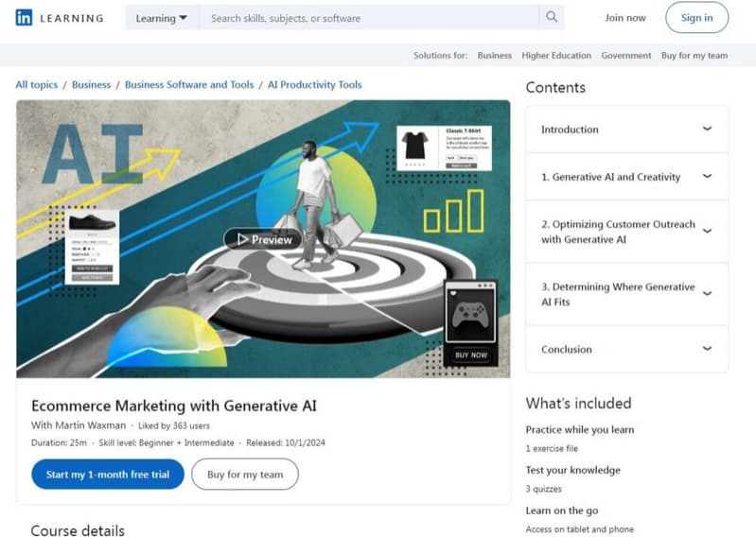Start my 1-month free trial
This screenshot has height=537, width=756.
(108, 475)
